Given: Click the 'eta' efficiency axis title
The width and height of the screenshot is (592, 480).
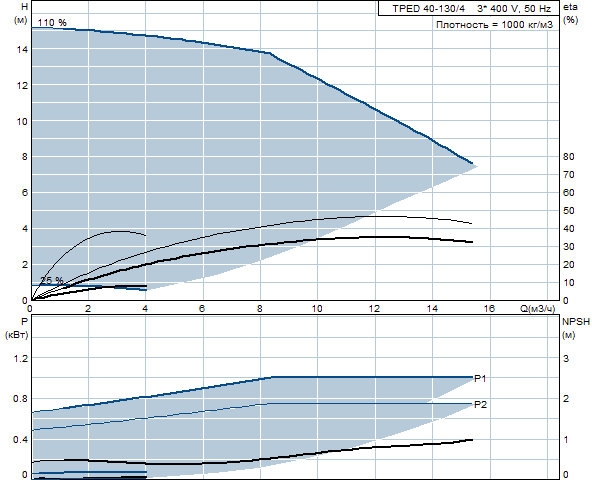Looking at the screenshot, I should tap(570, 7).
